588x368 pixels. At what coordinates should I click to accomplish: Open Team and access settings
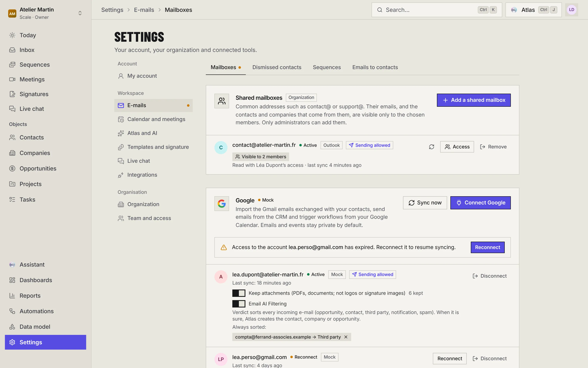point(153,218)
